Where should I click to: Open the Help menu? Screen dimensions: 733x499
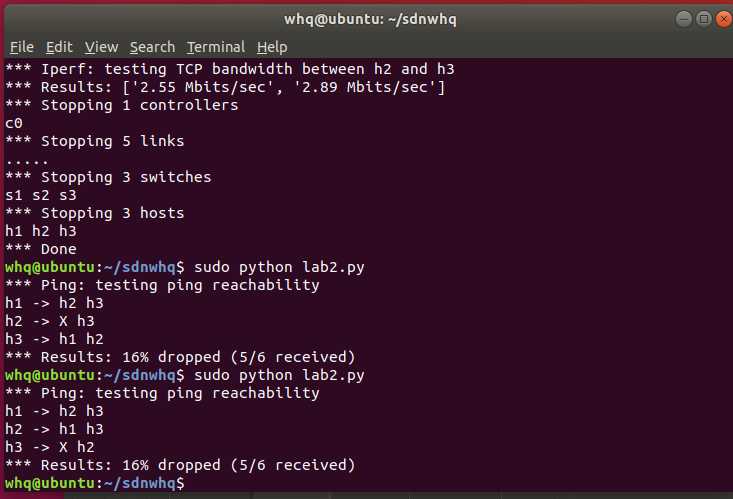click(272, 47)
